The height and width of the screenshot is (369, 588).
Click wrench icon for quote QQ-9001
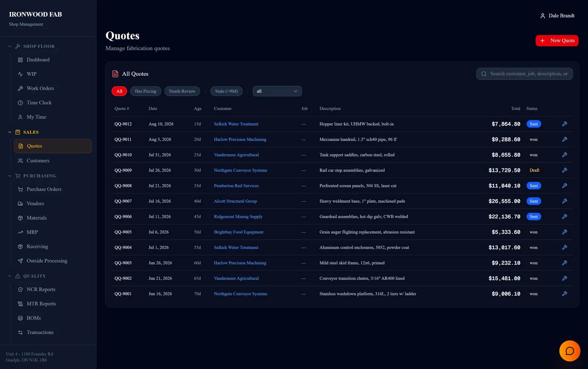(564, 294)
